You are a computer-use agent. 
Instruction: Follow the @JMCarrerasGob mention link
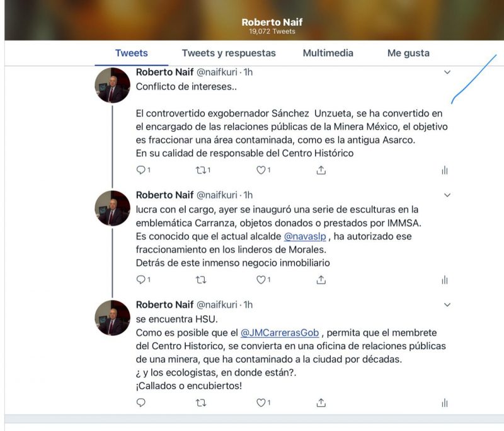coord(280,333)
